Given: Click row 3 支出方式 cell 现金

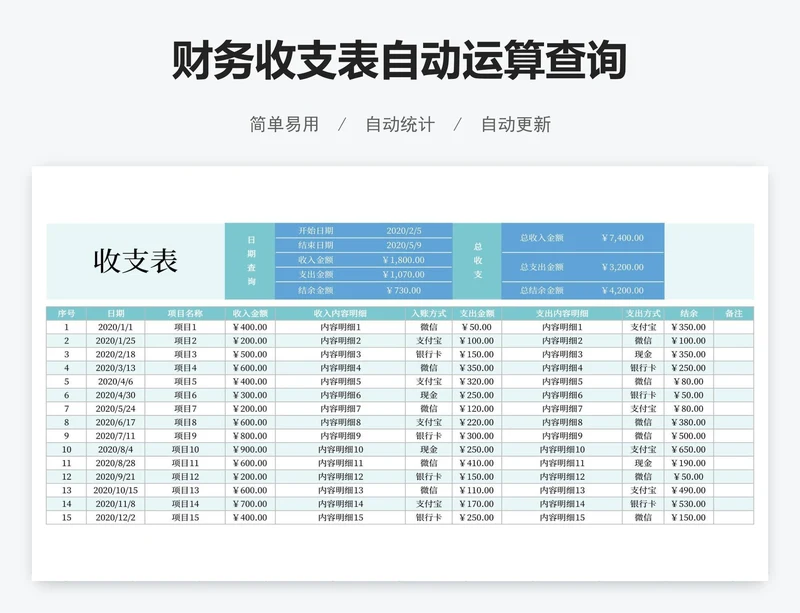Looking at the screenshot, I should pyautogui.click(x=643, y=354).
